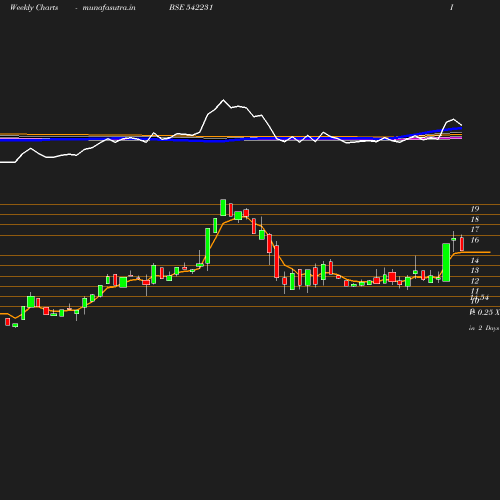Click the "0.25 X" volume text
Screen dimensions: 500x500
click(488, 312)
